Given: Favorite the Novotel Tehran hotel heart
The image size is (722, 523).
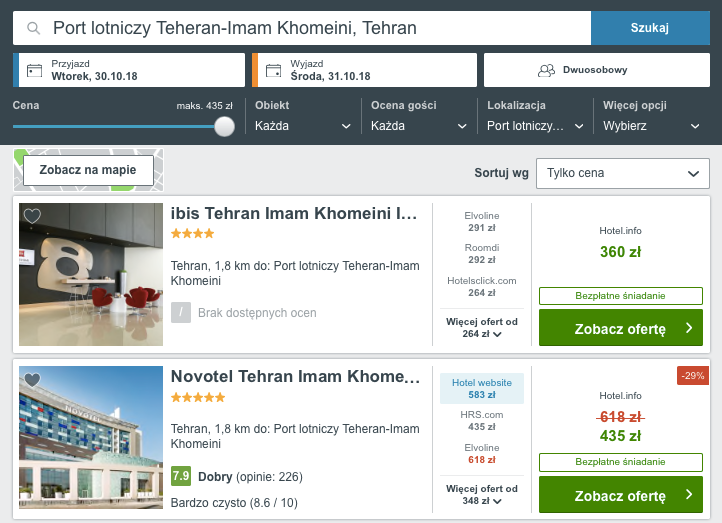Looking at the screenshot, I should (32, 380).
